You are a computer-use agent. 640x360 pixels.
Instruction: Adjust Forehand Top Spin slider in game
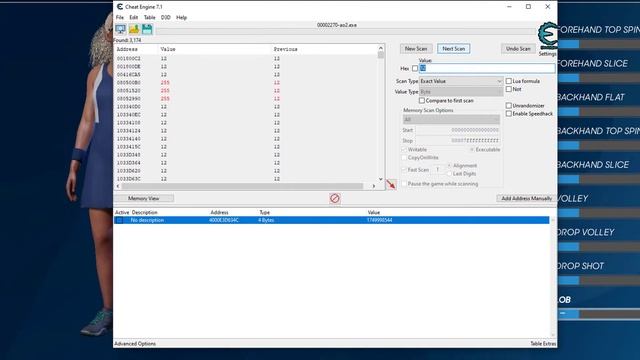point(599,44)
